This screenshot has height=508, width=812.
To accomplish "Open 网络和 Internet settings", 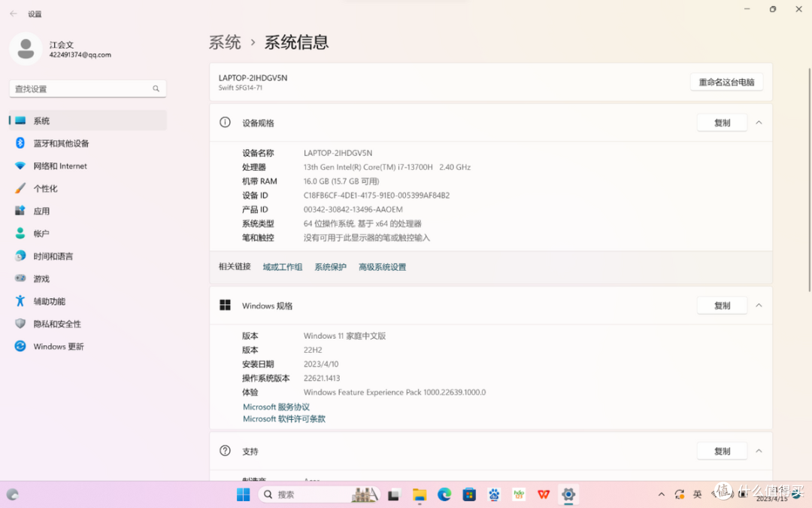I will 87,166.
